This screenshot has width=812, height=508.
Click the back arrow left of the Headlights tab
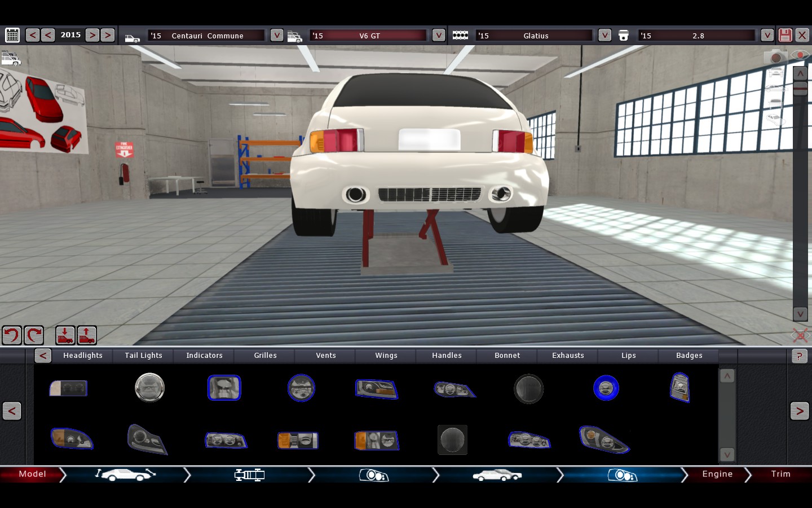click(43, 356)
